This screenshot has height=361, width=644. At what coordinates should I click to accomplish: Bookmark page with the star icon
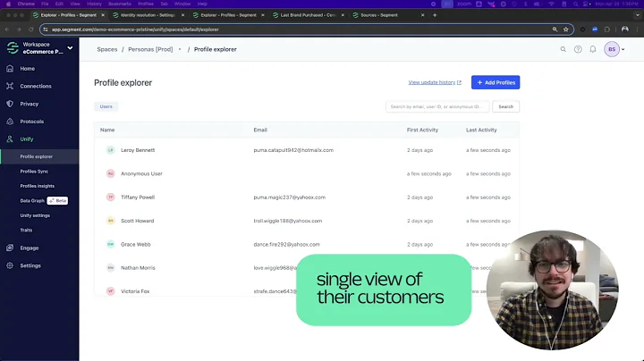pos(566,29)
